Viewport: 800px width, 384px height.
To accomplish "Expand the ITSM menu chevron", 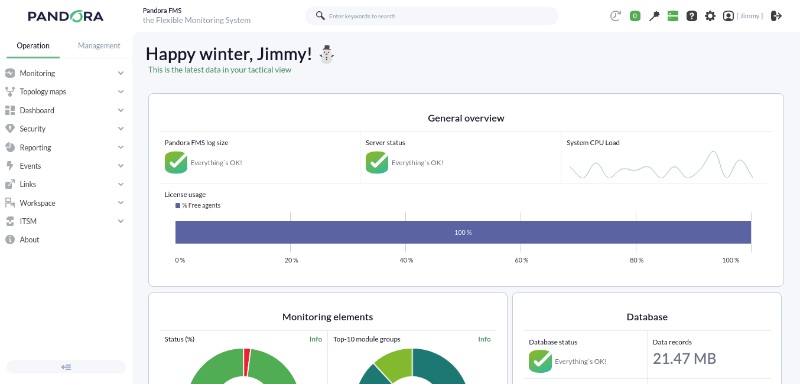I will pyautogui.click(x=121, y=221).
